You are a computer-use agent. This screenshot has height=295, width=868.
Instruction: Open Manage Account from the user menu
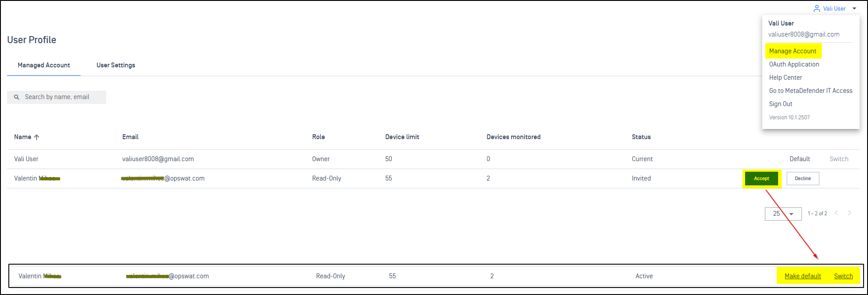click(793, 51)
